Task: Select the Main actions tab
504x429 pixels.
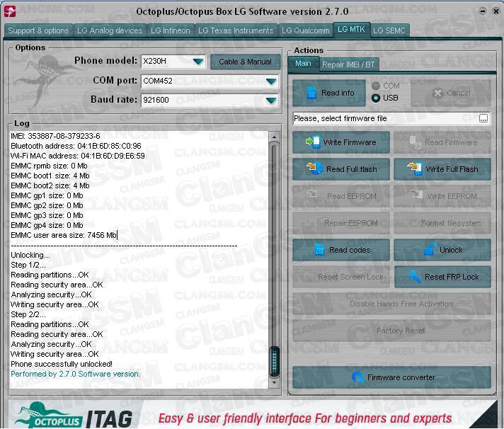Action: tap(303, 64)
